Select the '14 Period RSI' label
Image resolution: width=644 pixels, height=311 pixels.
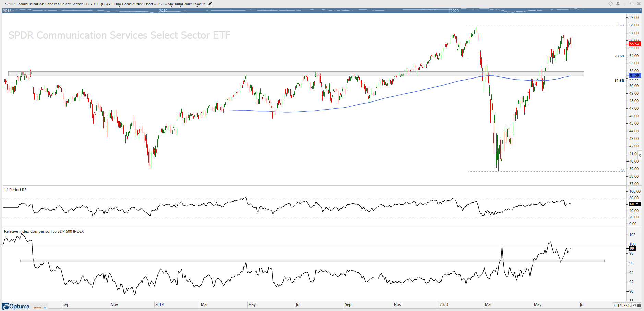(16, 190)
